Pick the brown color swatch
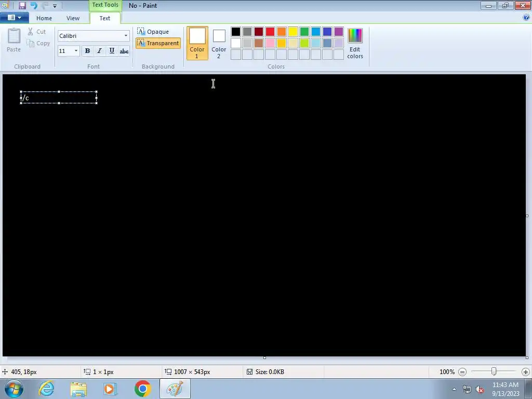Screen dimensions: 532x399 259,43
